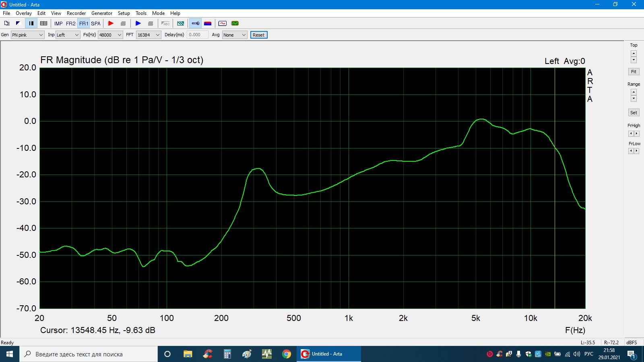Click the ABC text toolbar icon

165,23
